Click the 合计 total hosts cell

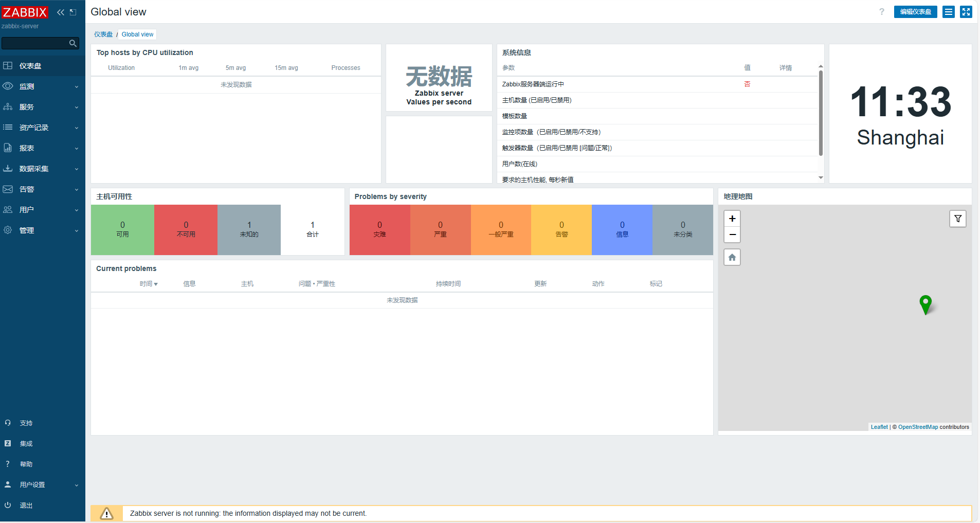313,230
